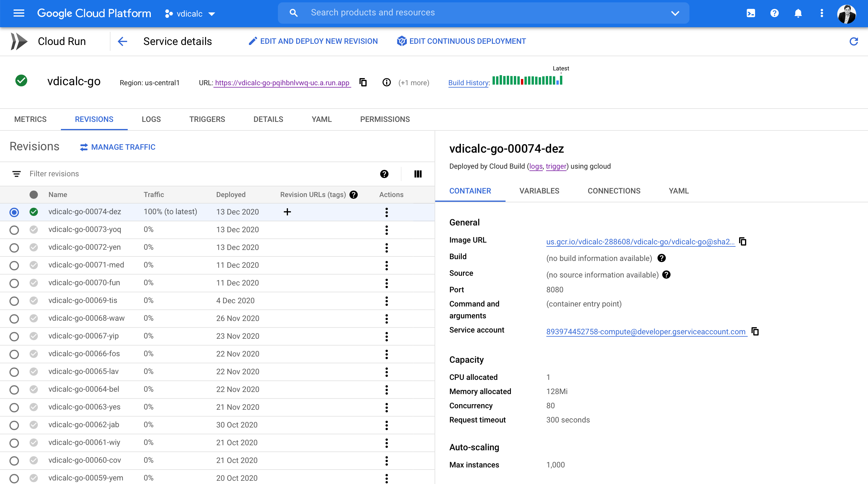Viewport: 868px width, 484px height.
Task: Copy the service account email
Action: 755,332
